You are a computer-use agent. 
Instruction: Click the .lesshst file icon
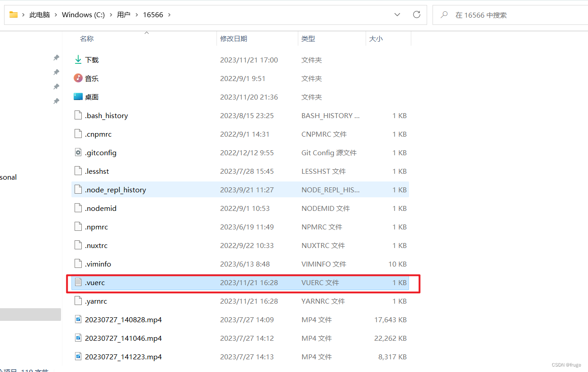pos(78,171)
